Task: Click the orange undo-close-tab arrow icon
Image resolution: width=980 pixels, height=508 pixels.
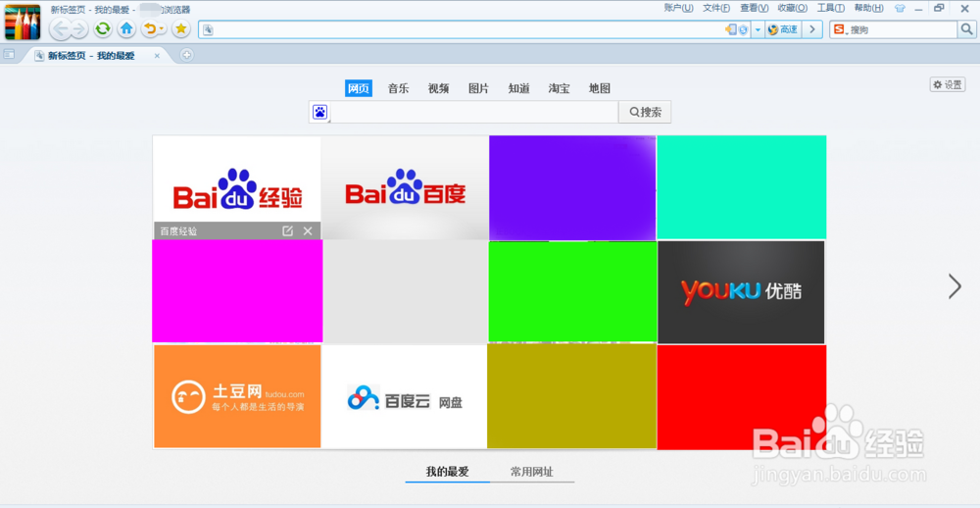Action: click(149, 28)
